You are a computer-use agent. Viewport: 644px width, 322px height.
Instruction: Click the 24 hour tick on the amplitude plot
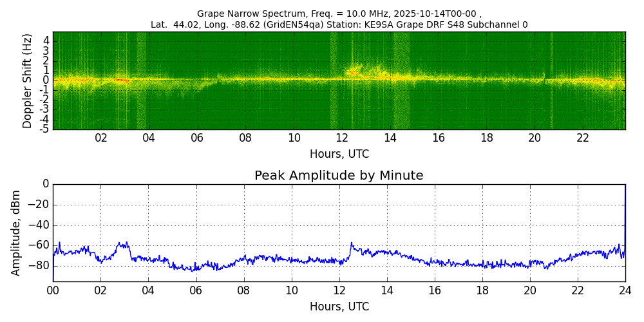(625, 290)
